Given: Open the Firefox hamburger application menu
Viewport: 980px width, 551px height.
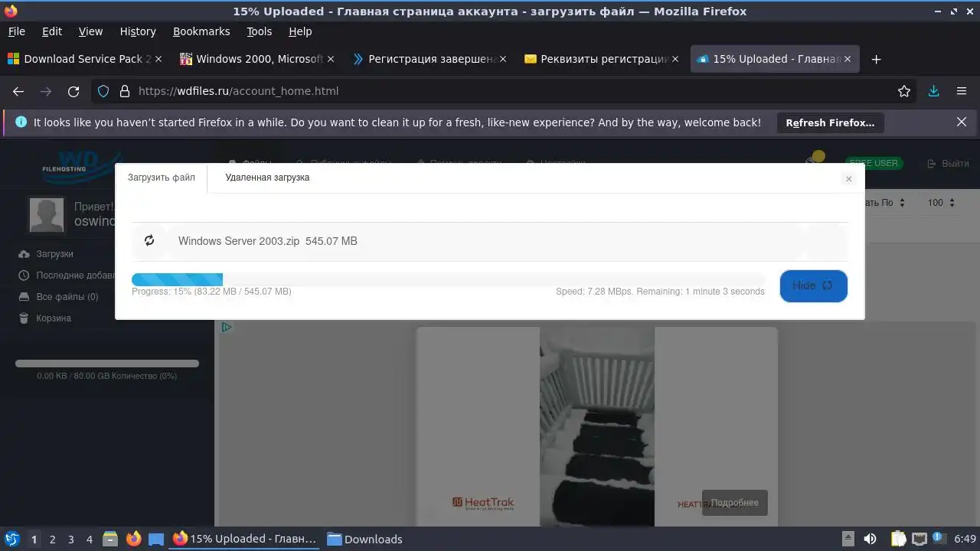Looking at the screenshot, I should point(962,91).
